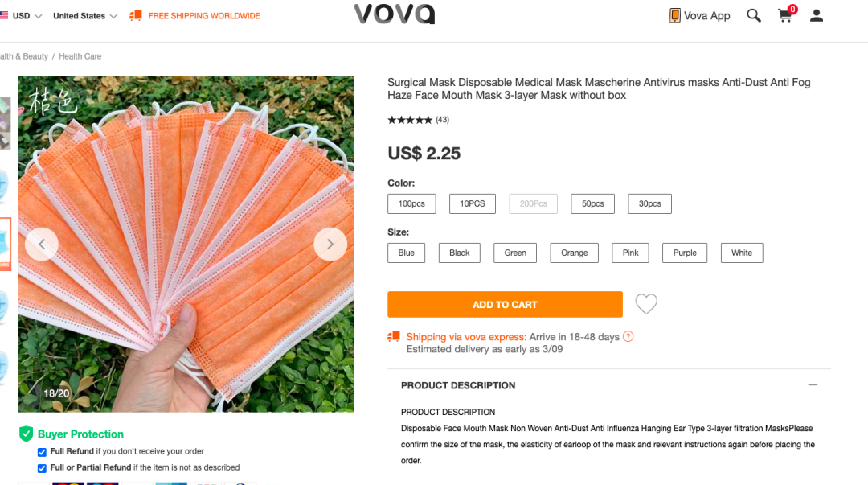Image resolution: width=868 pixels, height=485 pixels.
Task: Open the 43 reviews star rating
Action: [x=418, y=120]
